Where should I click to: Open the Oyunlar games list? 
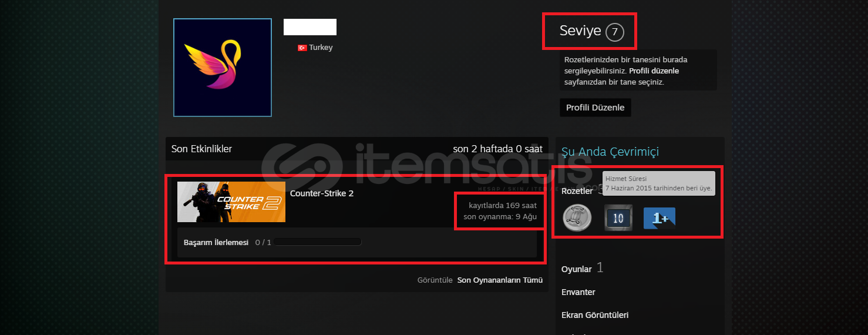tap(577, 269)
